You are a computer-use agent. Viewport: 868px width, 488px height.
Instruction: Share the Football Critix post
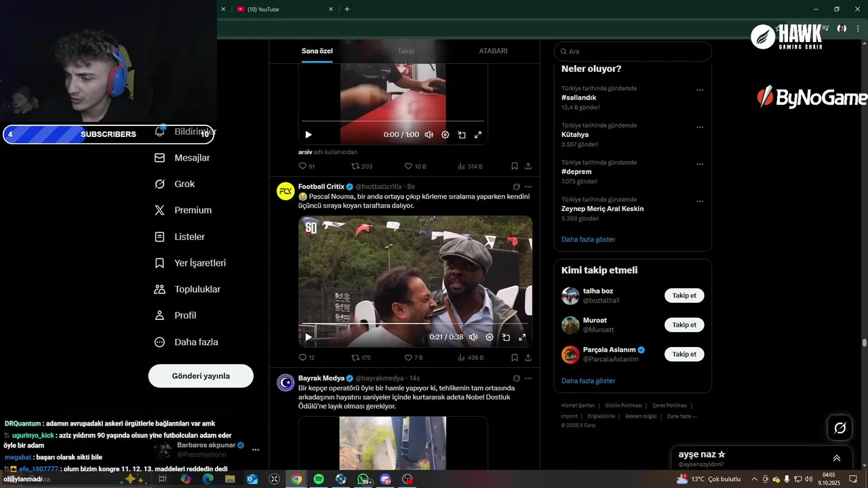pyautogui.click(x=528, y=357)
